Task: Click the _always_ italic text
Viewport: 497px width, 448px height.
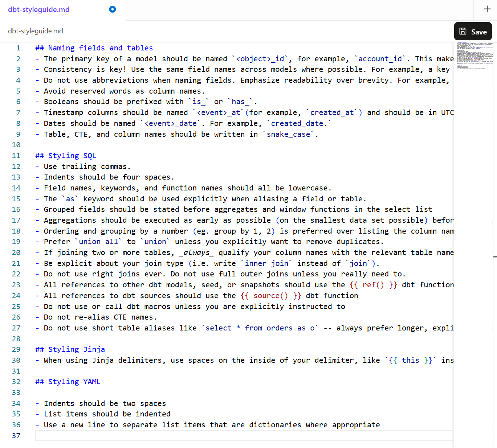Action: [196, 252]
